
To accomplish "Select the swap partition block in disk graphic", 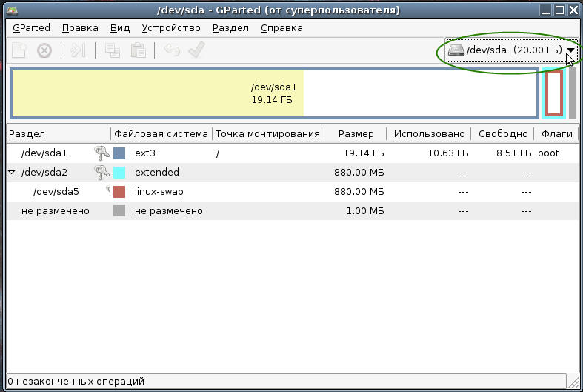I will (x=554, y=93).
